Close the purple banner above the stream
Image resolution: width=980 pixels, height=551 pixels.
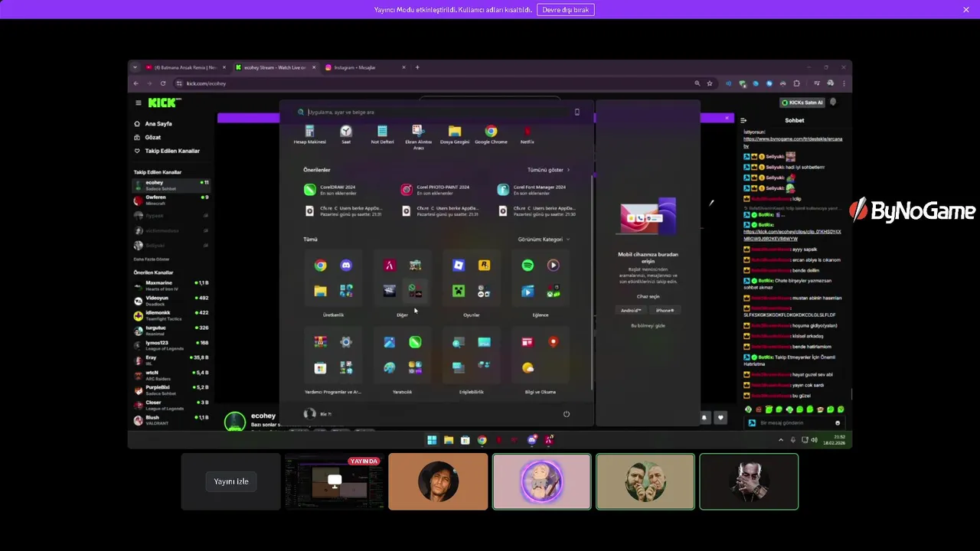tap(727, 118)
